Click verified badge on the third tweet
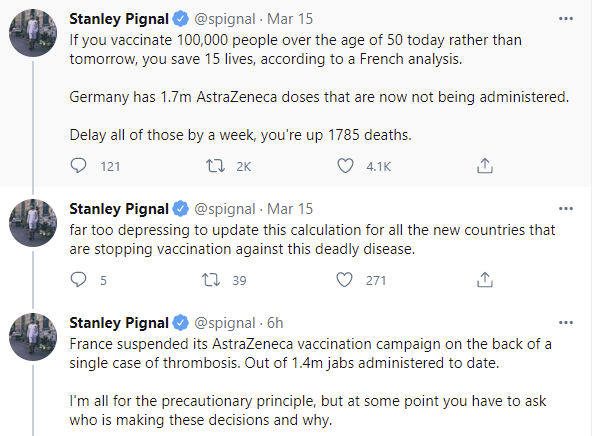 pyautogui.click(x=180, y=322)
